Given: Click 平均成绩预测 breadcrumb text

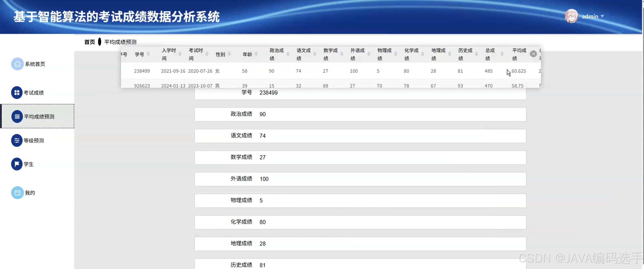Looking at the screenshot, I should (120, 42).
